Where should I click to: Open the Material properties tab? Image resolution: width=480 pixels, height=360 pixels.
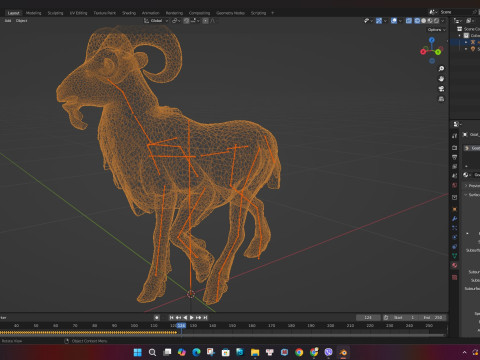click(x=455, y=265)
